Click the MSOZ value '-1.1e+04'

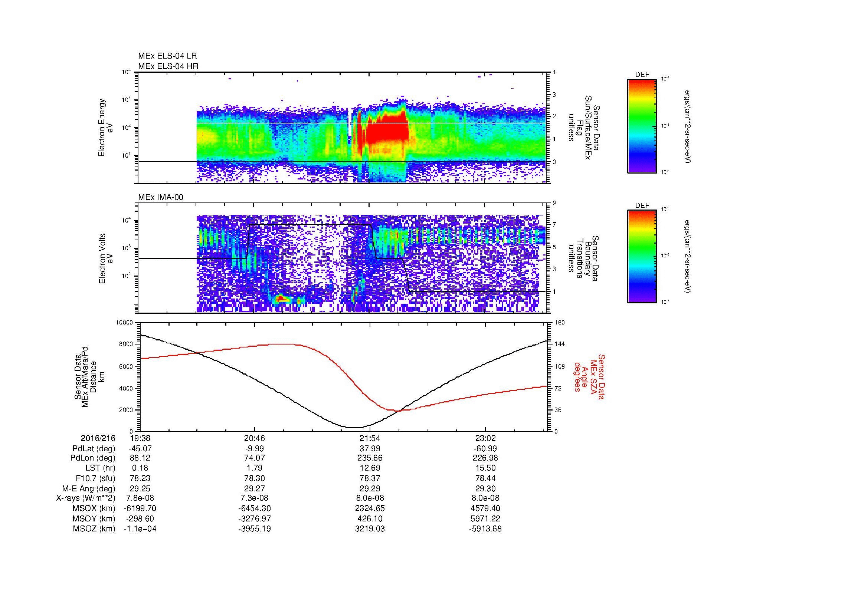[x=140, y=529]
